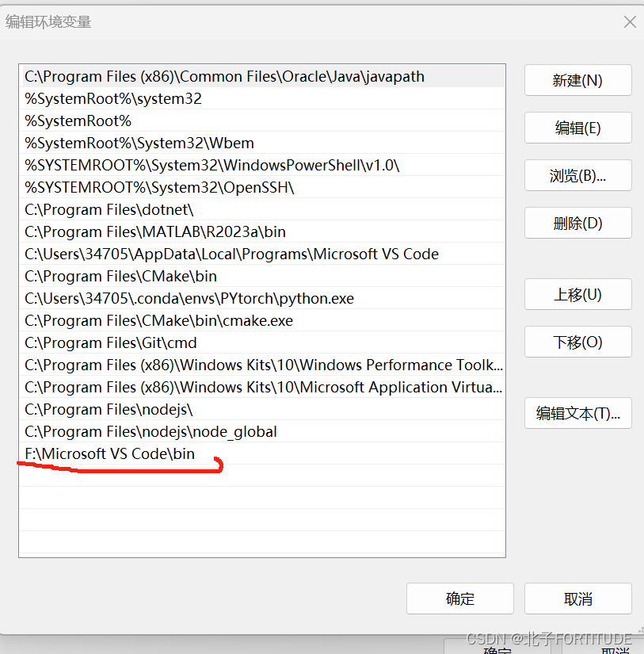
Task: Click the 编辑(E) button
Action: click(577, 128)
